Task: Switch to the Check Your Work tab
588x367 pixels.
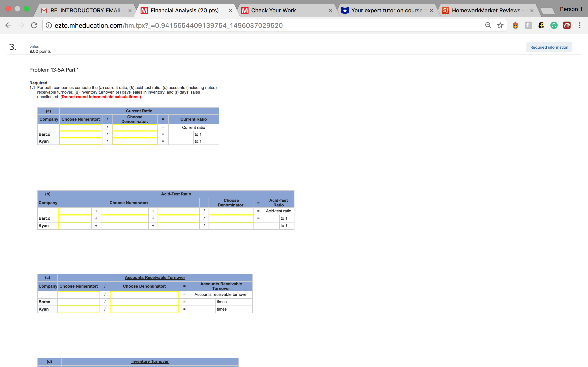Action: [x=273, y=10]
